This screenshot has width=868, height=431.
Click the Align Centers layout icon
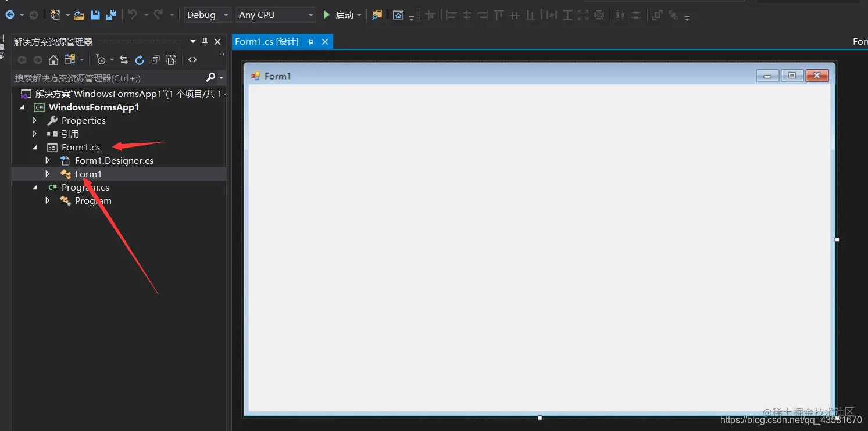click(x=467, y=15)
